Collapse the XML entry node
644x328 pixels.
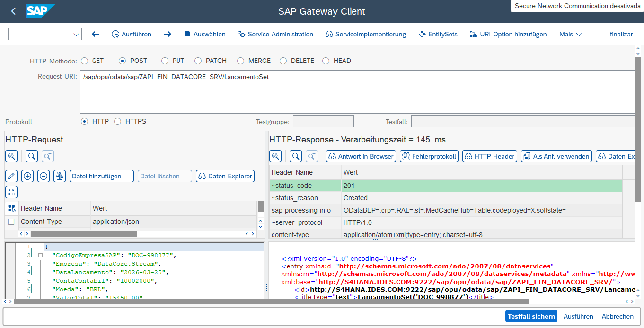[x=276, y=266]
